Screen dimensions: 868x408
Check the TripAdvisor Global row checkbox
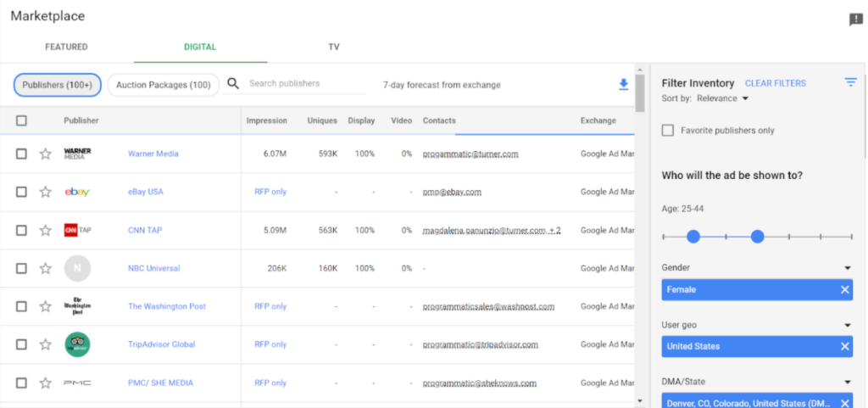click(x=21, y=344)
